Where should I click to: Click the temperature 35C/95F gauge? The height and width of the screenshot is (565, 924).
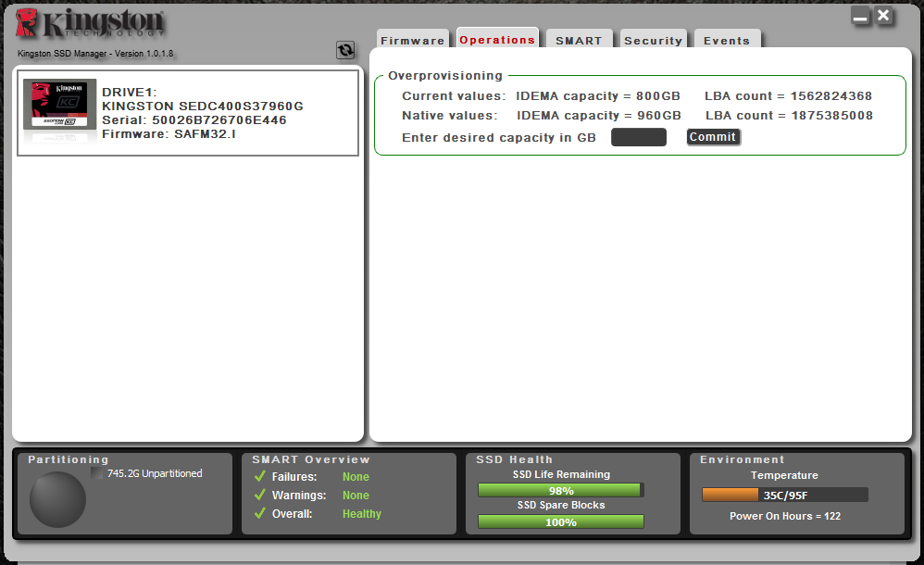784,496
